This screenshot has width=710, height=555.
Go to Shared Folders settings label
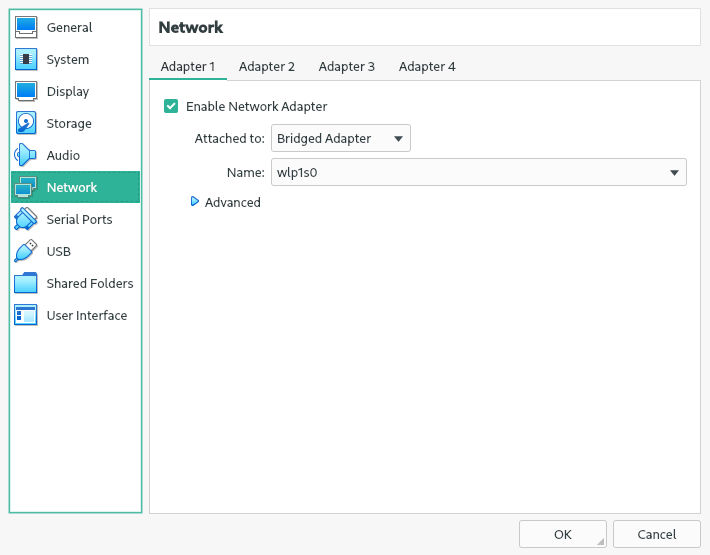point(90,283)
